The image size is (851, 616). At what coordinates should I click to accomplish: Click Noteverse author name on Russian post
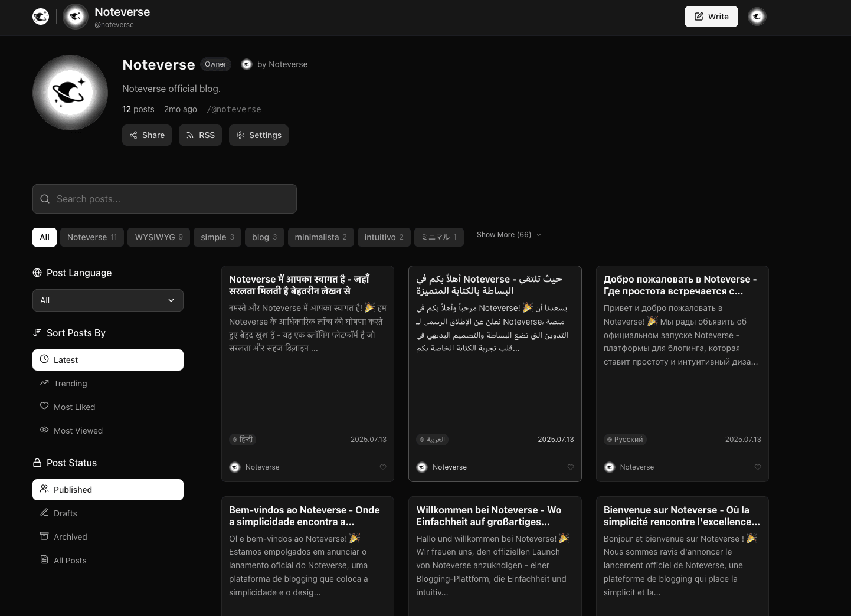[637, 467]
